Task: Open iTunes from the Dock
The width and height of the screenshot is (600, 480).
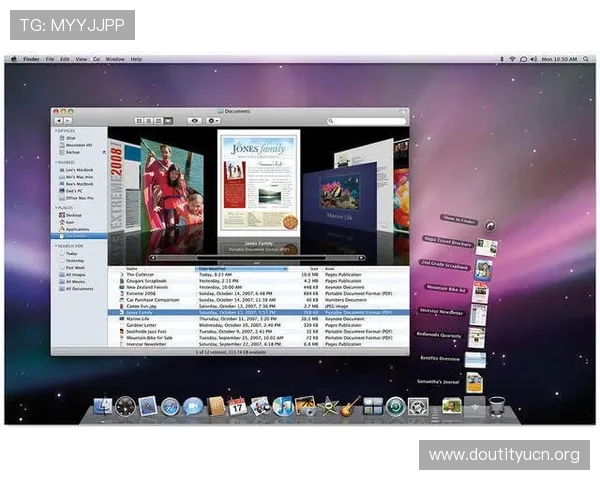Action: click(283, 406)
